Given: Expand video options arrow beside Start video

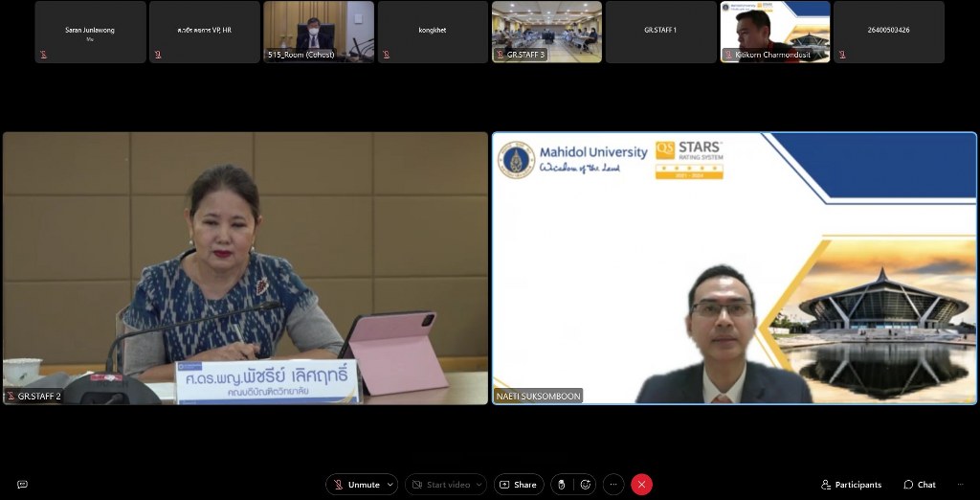Looking at the screenshot, I should (x=479, y=485).
